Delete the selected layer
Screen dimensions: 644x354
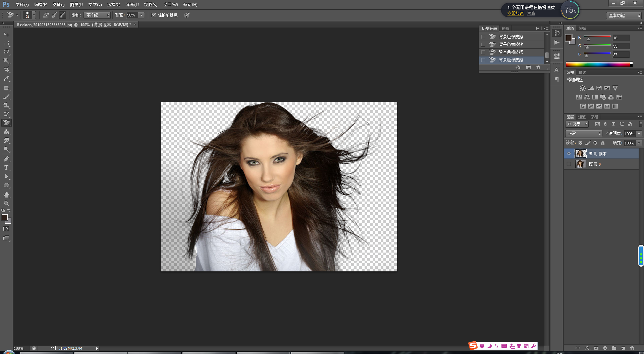(x=632, y=348)
